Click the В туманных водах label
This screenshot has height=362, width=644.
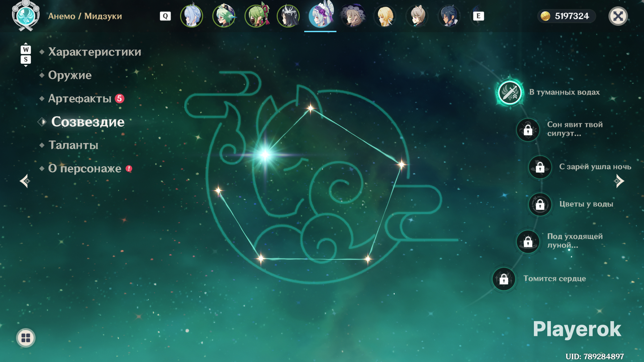click(x=564, y=92)
